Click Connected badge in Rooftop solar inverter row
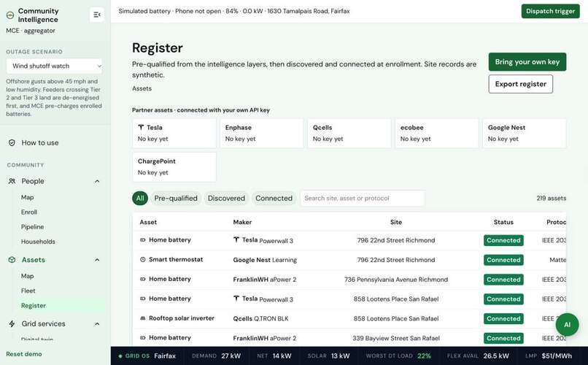Image resolution: width=588 pixels, height=365 pixels. (503, 318)
